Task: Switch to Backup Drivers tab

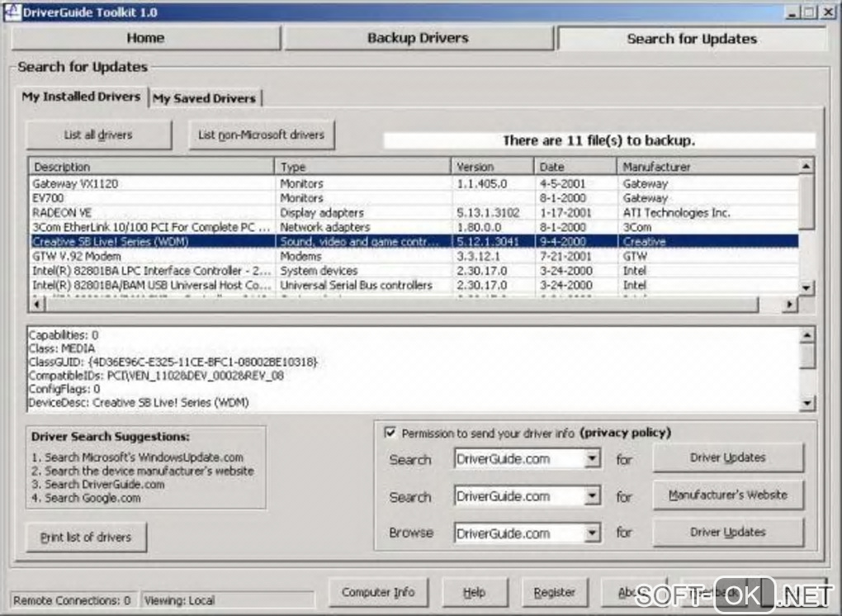Action: point(418,38)
